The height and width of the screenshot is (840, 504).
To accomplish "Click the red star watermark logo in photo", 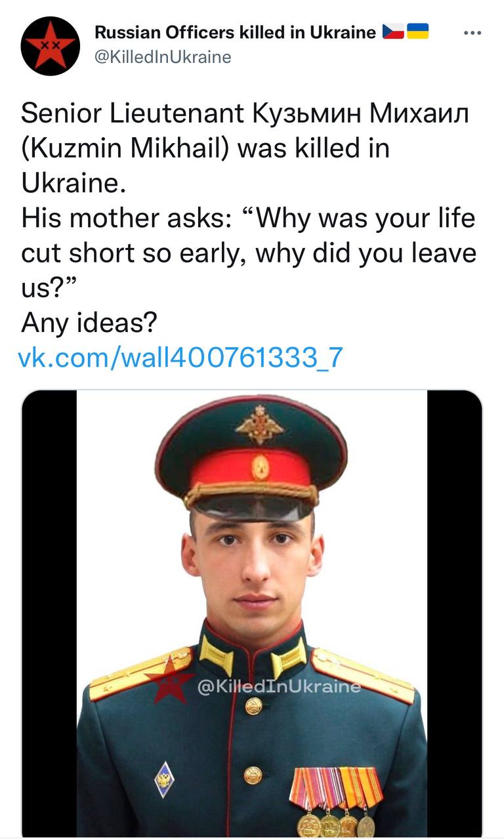I will [x=168, y=681].
